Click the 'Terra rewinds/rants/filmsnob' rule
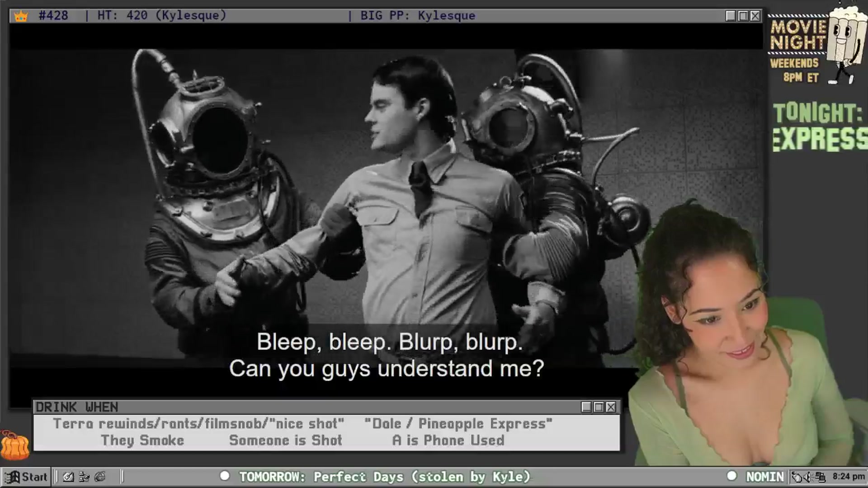The image size is (868, 488). pyautogui.click(x=198, y=424)
